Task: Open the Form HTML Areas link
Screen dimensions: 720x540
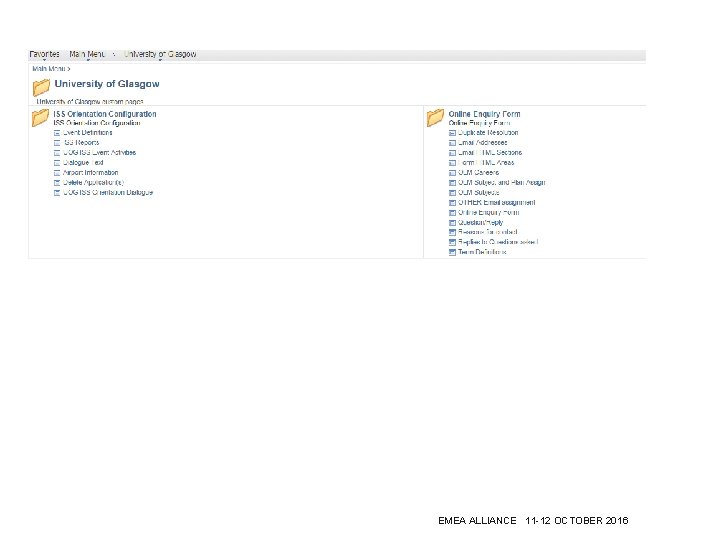Action: 486,163
